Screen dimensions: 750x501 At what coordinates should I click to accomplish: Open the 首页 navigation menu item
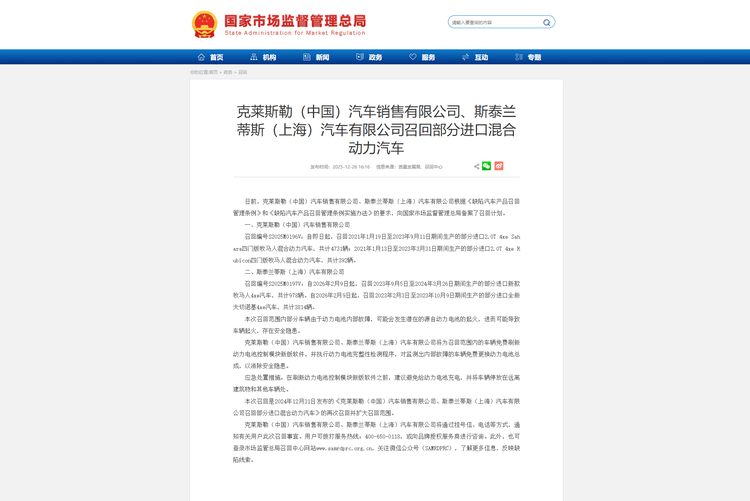click(217, 57)
